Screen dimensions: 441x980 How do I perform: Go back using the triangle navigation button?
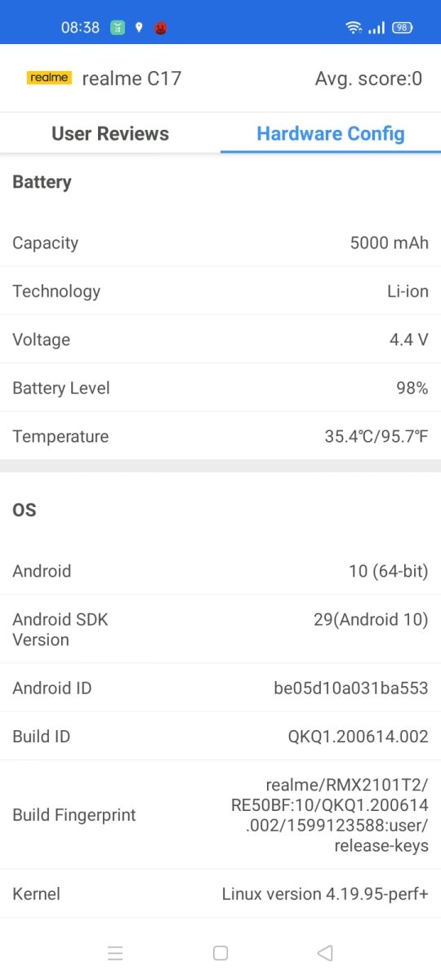coord(325,953)
